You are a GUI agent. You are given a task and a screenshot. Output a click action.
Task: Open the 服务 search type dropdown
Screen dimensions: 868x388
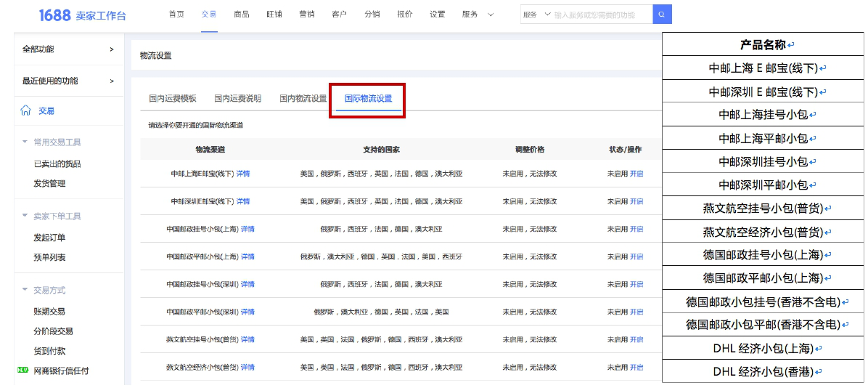click(x=537, y=15)
